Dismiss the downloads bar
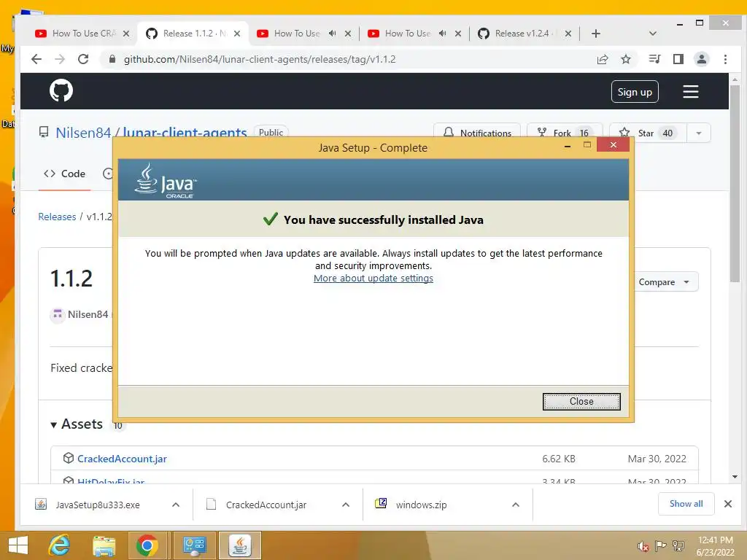The width and height of the screenshot is (747, 560). [728, 504]
